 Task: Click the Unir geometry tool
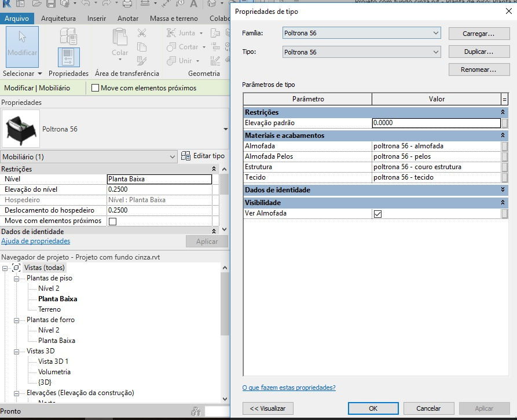(183, 61)
